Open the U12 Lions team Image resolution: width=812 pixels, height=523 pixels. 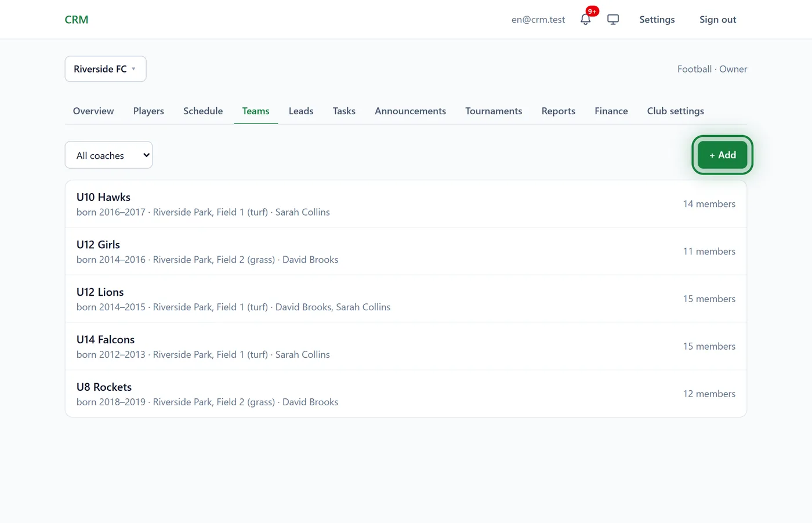406,299
